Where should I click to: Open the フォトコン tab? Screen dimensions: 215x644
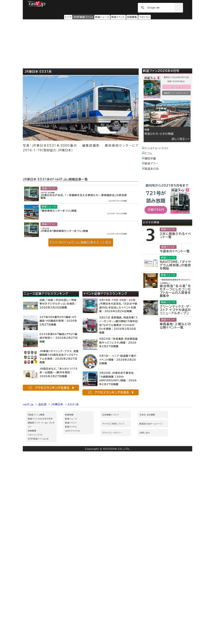[144, 17]
